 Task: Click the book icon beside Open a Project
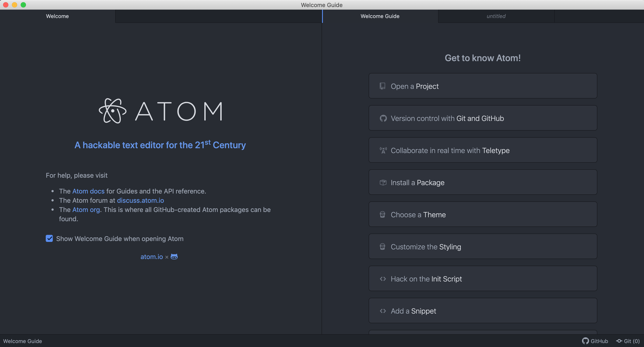pos(382,86)
